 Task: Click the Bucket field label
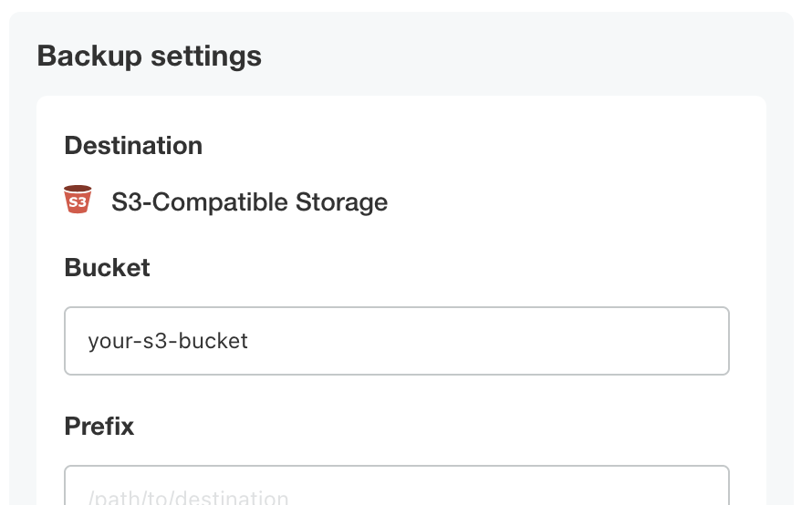click(107, 267)
